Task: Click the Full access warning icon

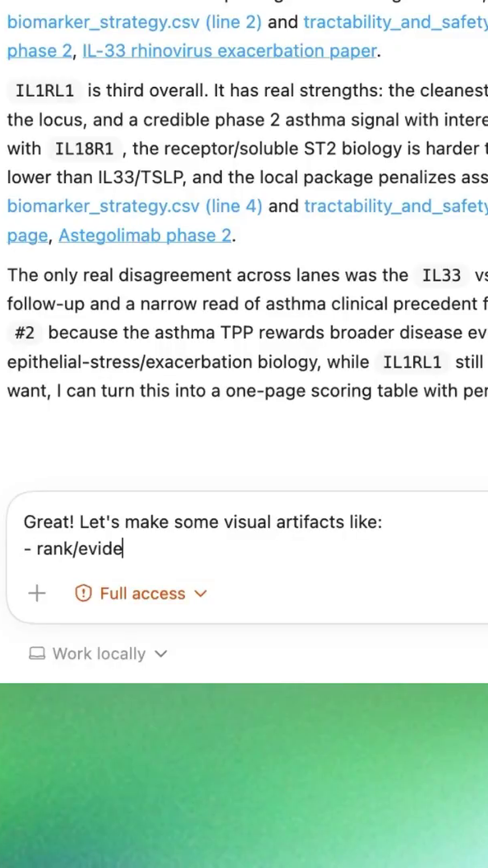Action: click(83, 593)
